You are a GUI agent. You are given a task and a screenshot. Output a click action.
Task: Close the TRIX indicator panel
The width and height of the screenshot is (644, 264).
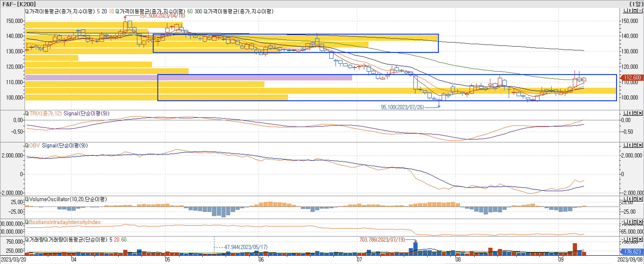click(x=640, y=113)
